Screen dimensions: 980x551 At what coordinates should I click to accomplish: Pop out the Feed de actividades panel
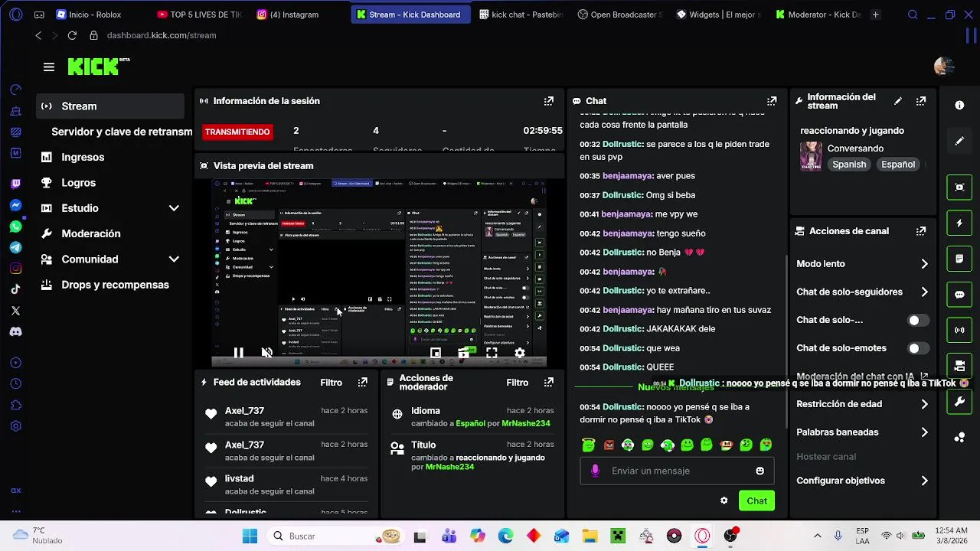(363, 382)
